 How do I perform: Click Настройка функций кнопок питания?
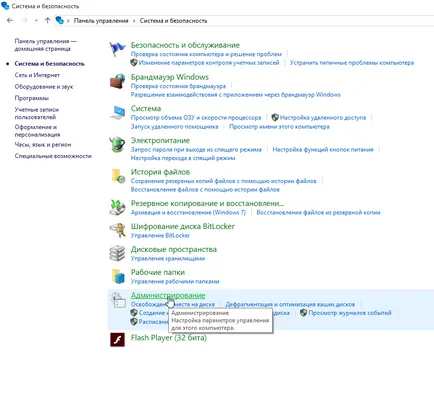coord(323,149)
